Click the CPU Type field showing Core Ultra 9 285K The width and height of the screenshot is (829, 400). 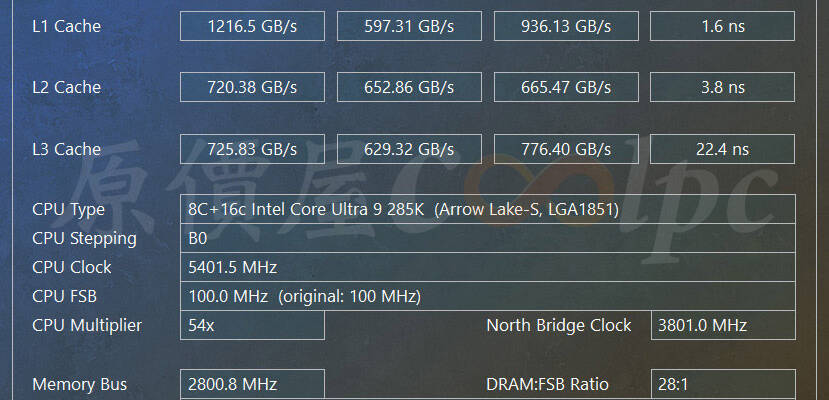pyautogui.click(x=487, y=209)
